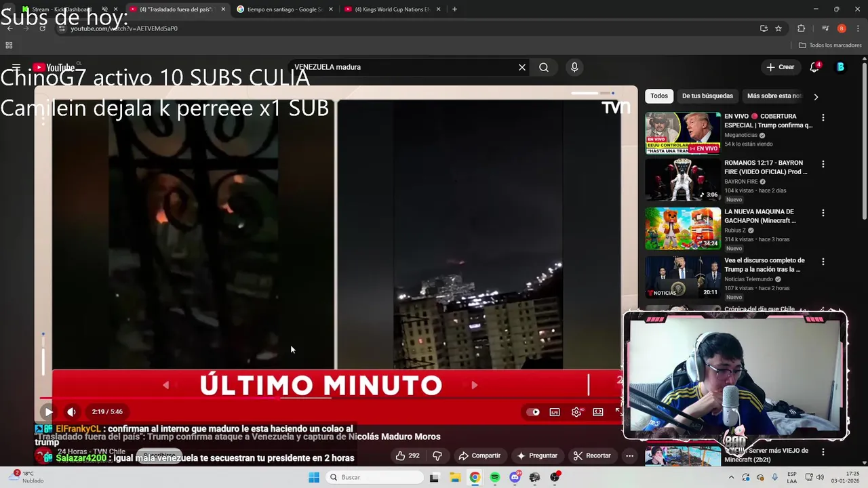
Task: Mute the video with the volume icon
Action: pos(71,411)
